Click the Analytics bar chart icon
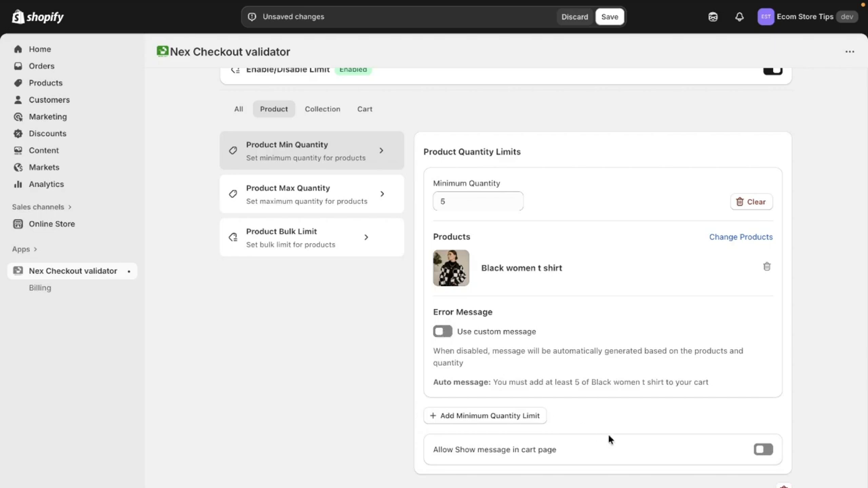This screenshot has height=488, width=868. pos(18,184)
